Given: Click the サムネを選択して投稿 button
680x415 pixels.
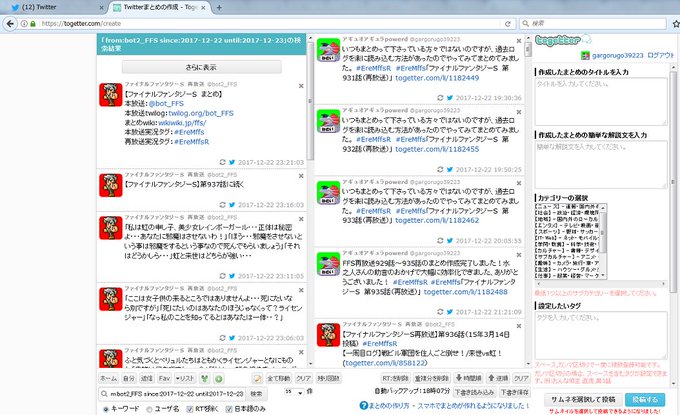Looking at the screenshot, I should coord(583,399).
